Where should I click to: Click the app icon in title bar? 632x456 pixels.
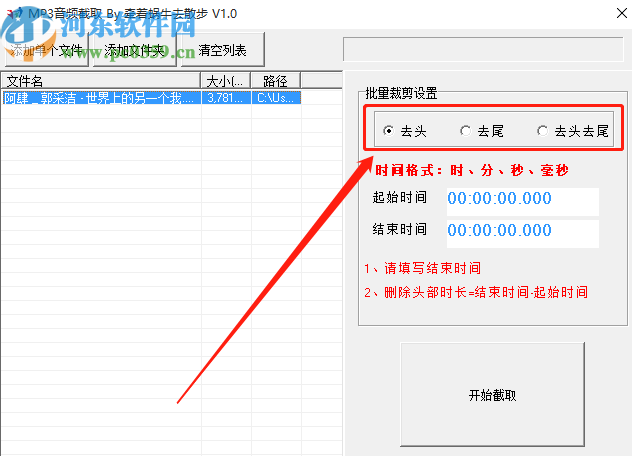tap(14, 14)
